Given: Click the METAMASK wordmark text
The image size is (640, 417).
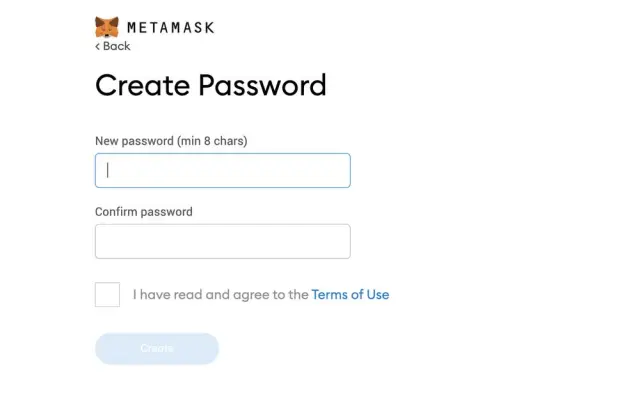Looking at the screenshot, I should [x=170, y=28].
